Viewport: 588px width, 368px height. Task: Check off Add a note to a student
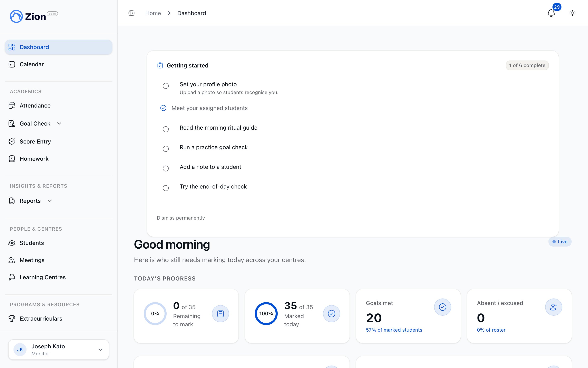(166, 168)
